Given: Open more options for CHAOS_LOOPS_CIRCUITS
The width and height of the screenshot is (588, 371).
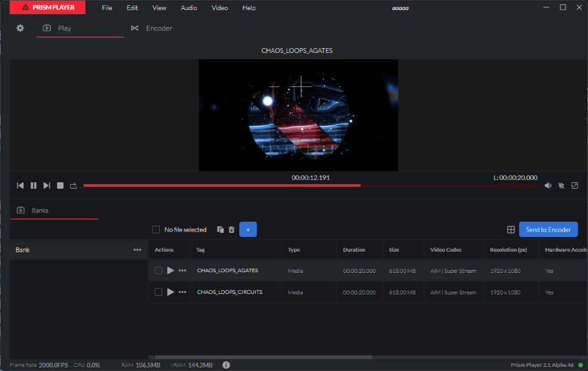Looking at the screenshot, I should click(x=182, y=292).
